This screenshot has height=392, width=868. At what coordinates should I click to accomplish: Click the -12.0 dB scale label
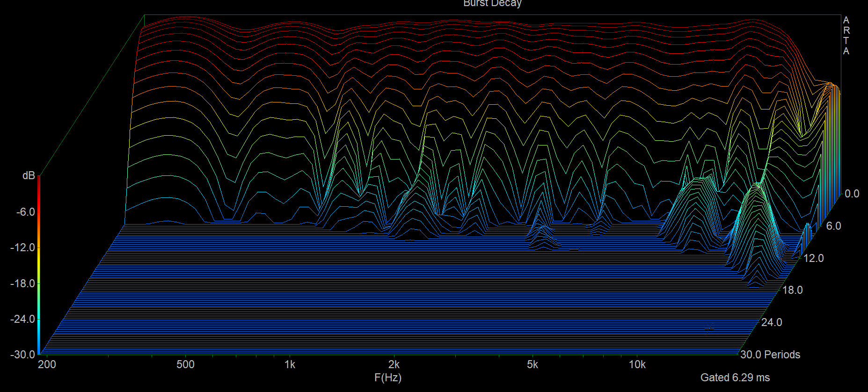[x=22, y=247]
